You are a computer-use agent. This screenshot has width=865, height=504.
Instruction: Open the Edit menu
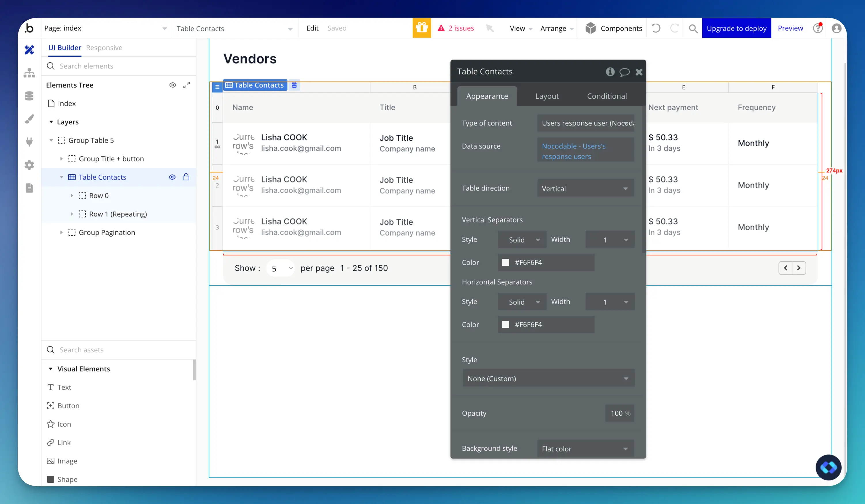pos(312,28)
